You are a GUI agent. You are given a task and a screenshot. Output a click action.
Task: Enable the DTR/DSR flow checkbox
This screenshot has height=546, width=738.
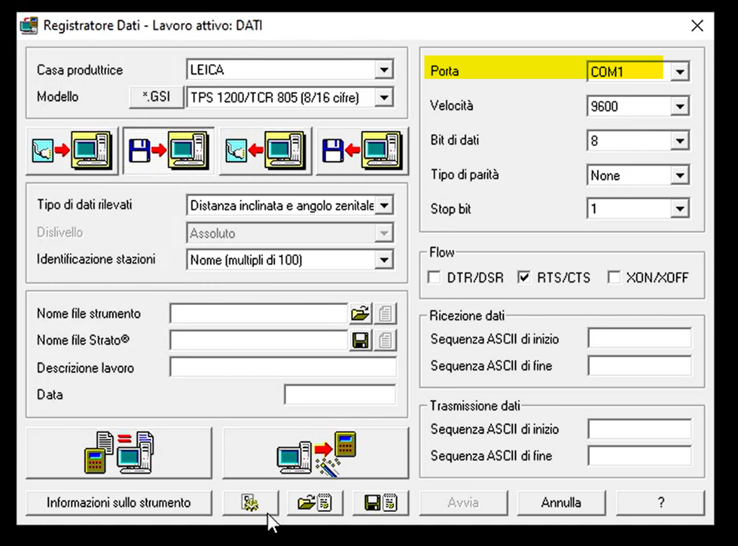[x=434, y=277]
